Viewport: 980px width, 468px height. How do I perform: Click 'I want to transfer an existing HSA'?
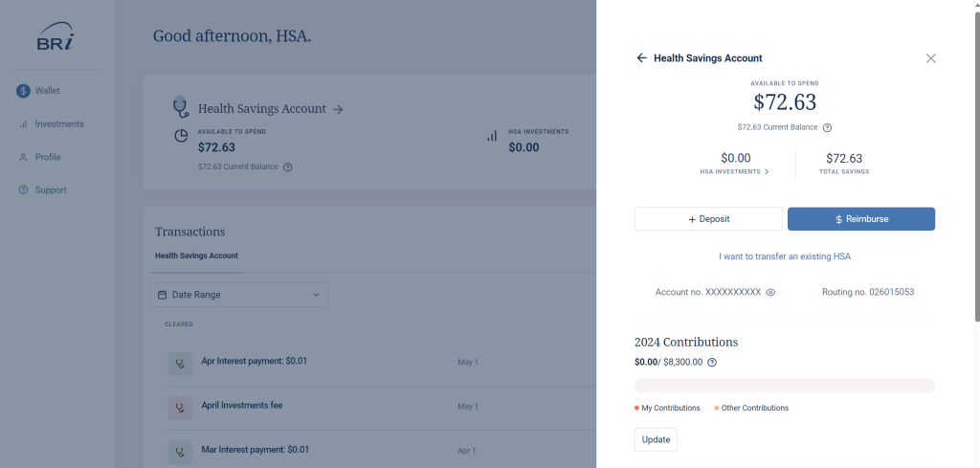[x=785, y=256]
